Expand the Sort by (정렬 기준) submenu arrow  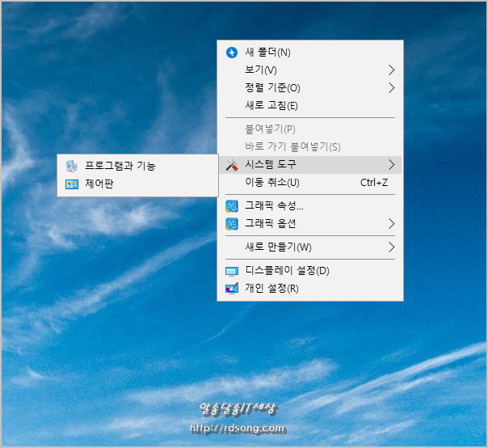point(391,87)
